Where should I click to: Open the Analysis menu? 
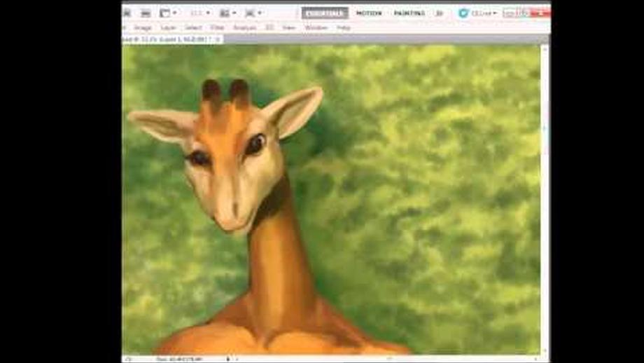[x=245, y=27]
